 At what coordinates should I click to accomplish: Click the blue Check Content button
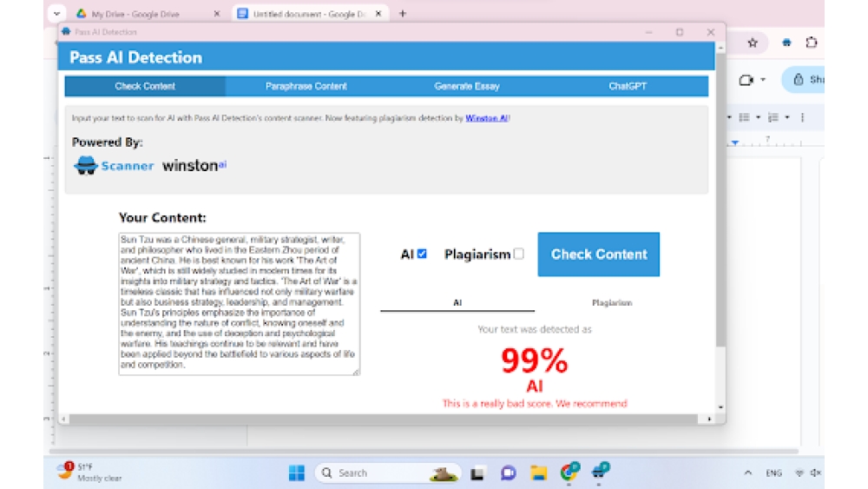point(598,254)
